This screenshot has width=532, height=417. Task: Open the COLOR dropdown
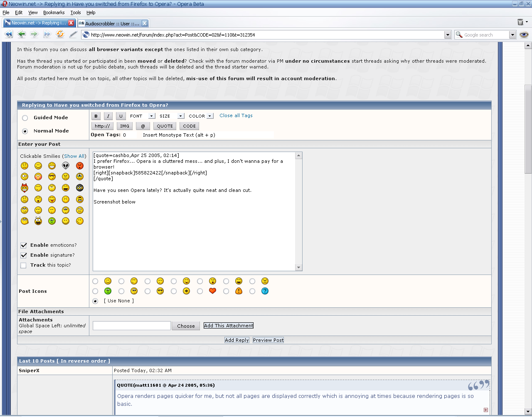(200, 116)
